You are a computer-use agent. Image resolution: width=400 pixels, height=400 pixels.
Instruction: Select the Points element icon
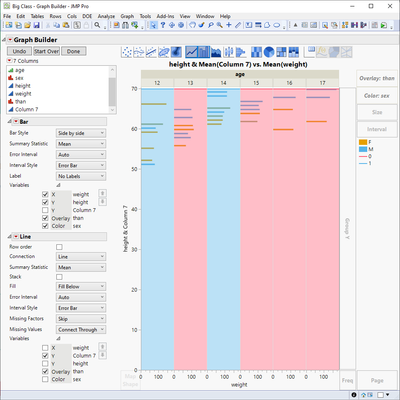[127, 52]
